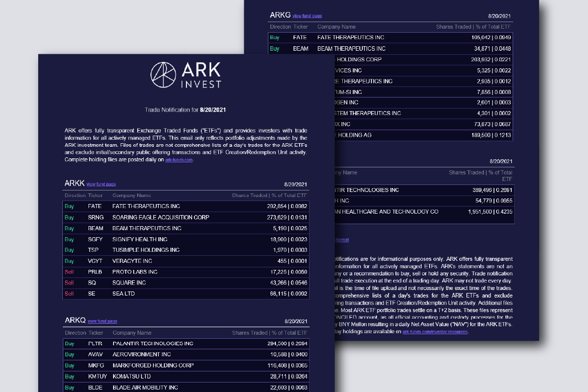Click ticker 'KMTUY' in ARKQ table
This screenshot has height=392, width=588.
pyautogui.click(x=97, y=376)
